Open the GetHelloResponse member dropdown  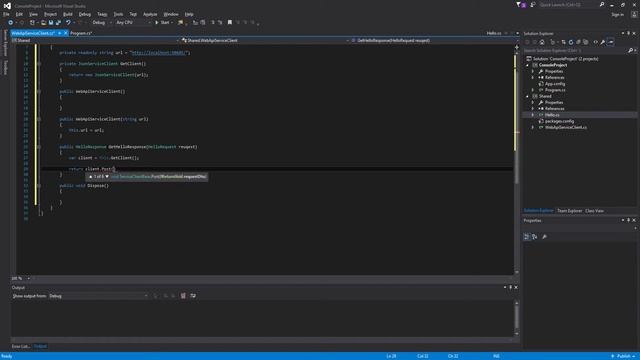coord(434,40)
